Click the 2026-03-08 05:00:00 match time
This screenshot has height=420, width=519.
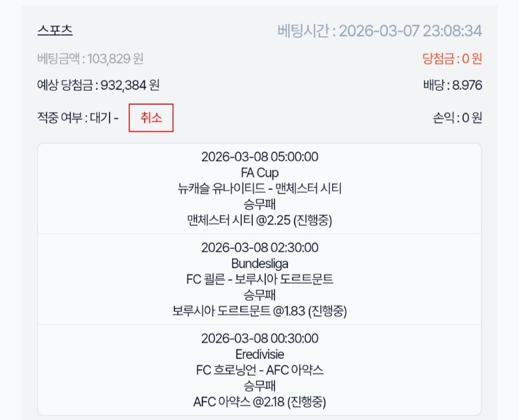coord(259,157)
